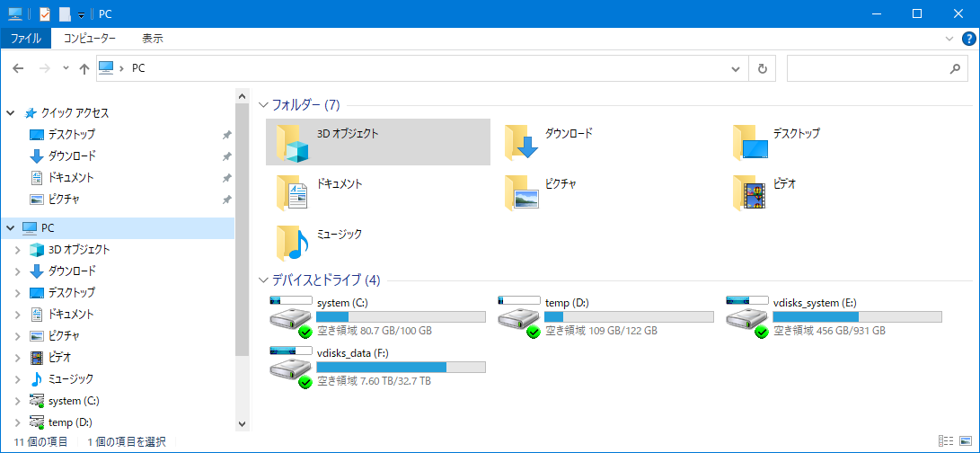Open the ピクチャ folder icon in main pane
The image size is (980, 453).
pyautogui.click(x=521, y=192)
